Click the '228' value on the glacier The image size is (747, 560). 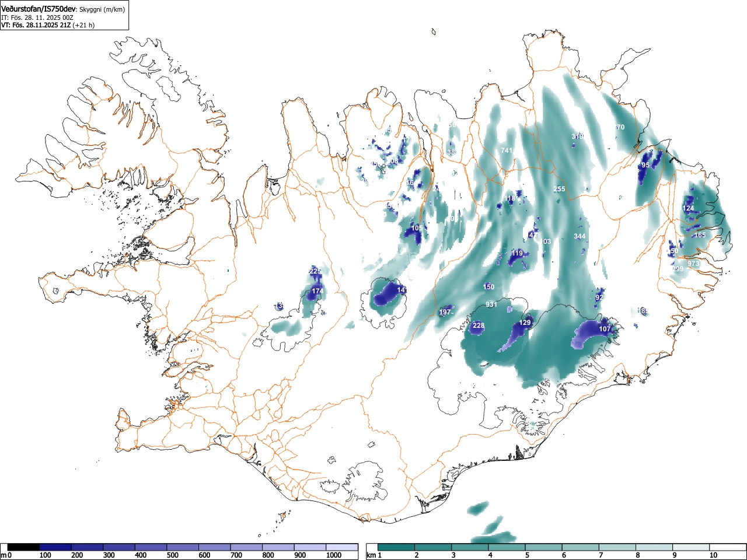coord(479,325)
